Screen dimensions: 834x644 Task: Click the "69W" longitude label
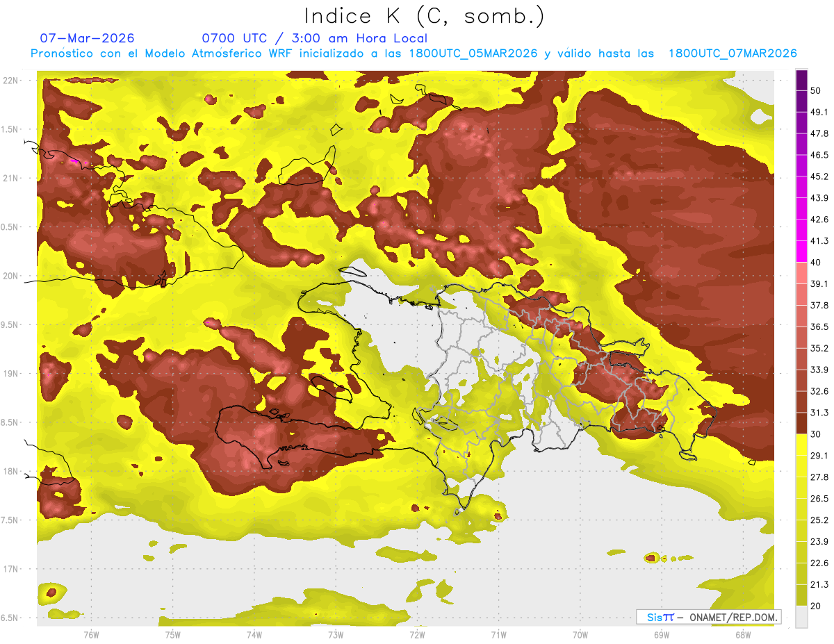(x=662, y=634)
